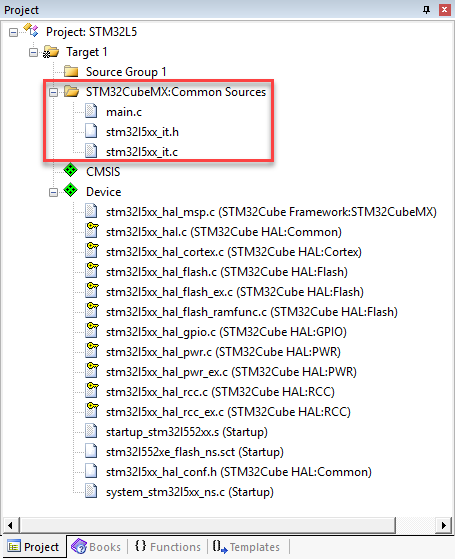The width and height of the screenshot is (455, 559).
Task: Select 'stm32l5xx_hal_pwr.c (STM32Cube HAL:PWR)'
Action: pyautogui.click(x=223, y=352)
